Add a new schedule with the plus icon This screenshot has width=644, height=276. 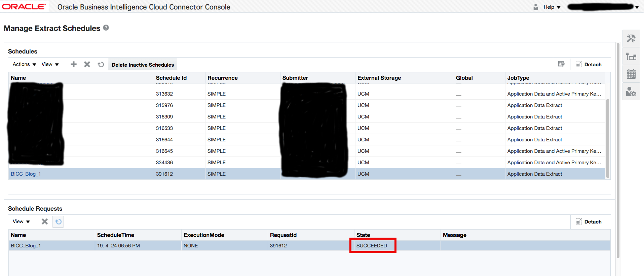click(x=74, y=64)
